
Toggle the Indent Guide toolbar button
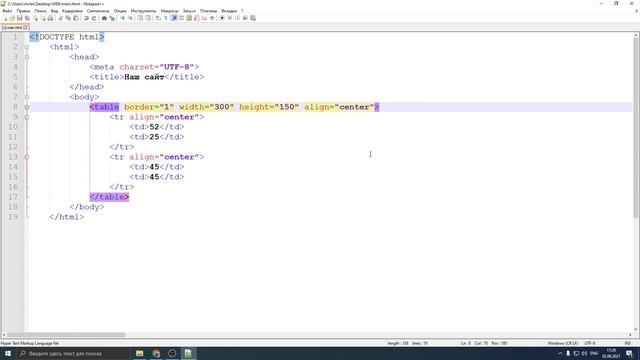(x=174, y=18)
